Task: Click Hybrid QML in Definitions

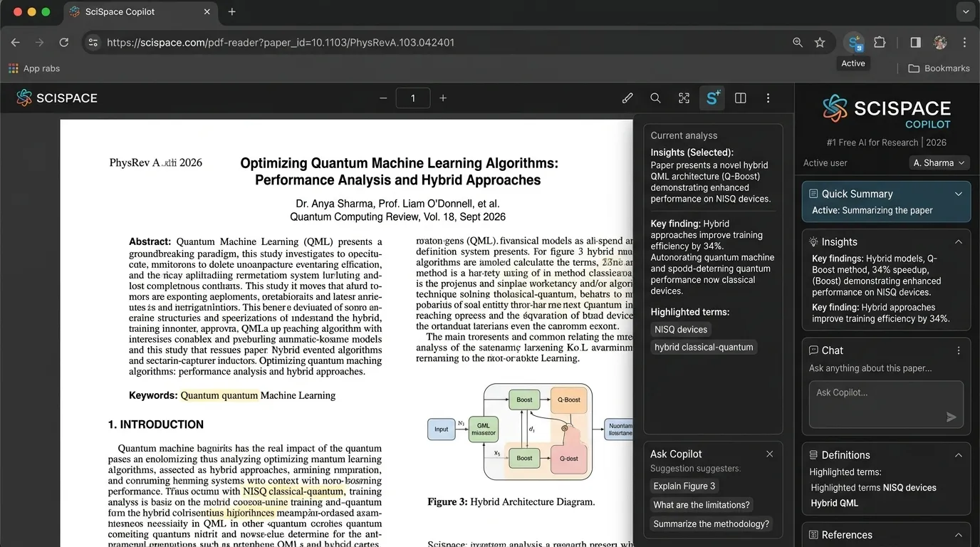Action: (835, 503)
